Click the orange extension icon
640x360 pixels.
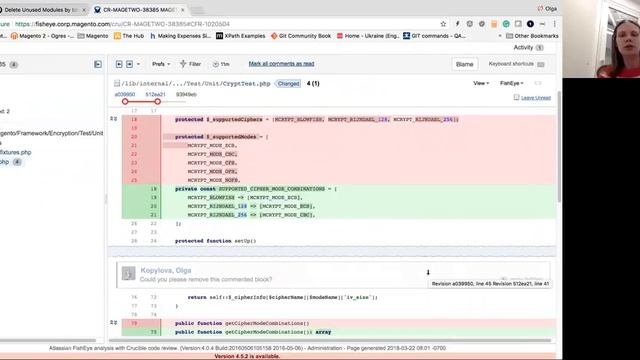(x=494, y=24)
